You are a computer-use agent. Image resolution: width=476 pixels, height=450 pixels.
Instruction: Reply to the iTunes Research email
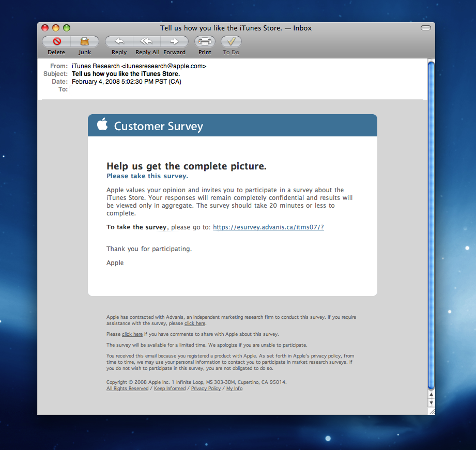click(119, 41)
